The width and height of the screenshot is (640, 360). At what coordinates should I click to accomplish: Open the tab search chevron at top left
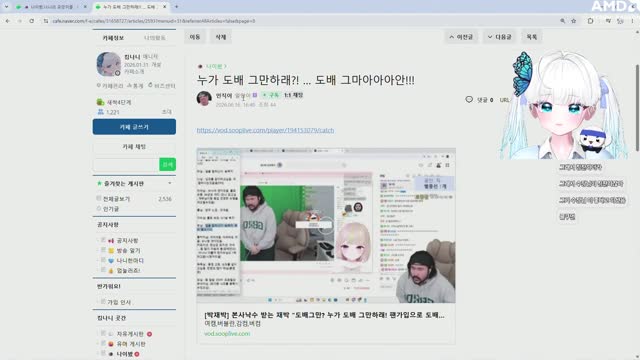click(x=6, y=7)
